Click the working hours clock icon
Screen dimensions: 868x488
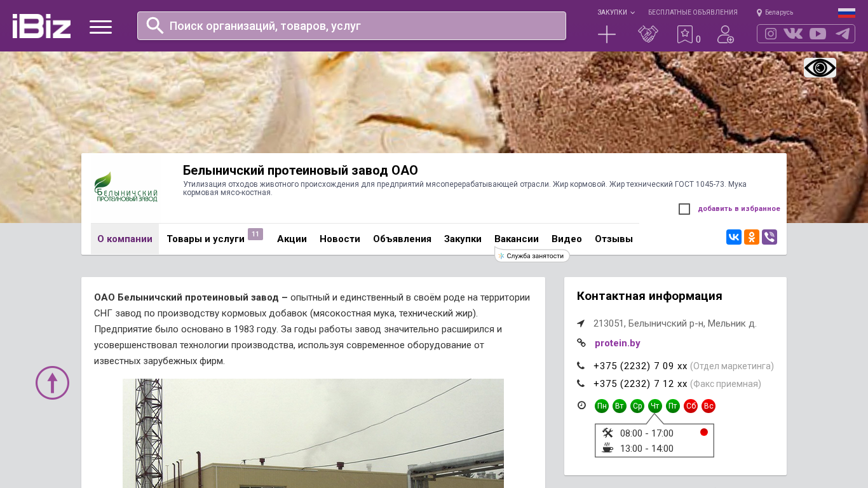coord(581,405)
